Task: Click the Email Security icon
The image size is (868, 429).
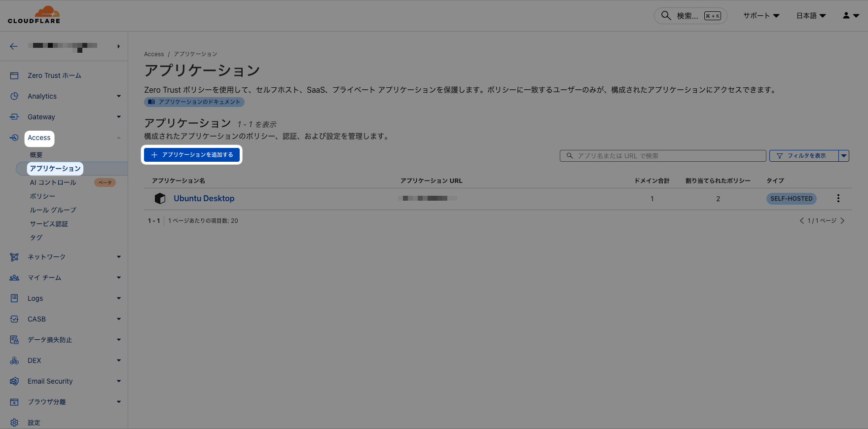Action: 14,381
